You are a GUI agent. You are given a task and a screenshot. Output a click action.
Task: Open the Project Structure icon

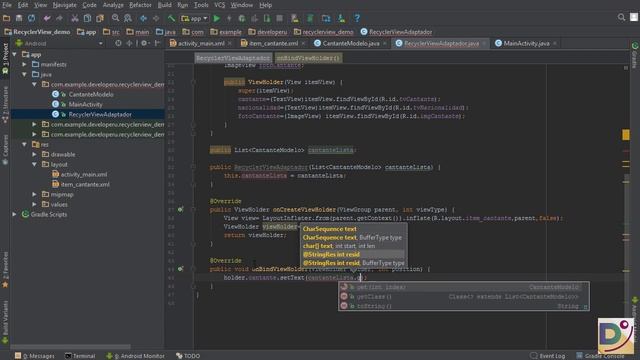tap(326, 18)
